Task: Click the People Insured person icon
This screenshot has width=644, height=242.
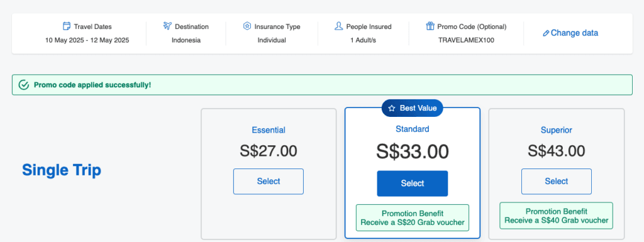Action: pyautogui.click(x=338, y=26)
